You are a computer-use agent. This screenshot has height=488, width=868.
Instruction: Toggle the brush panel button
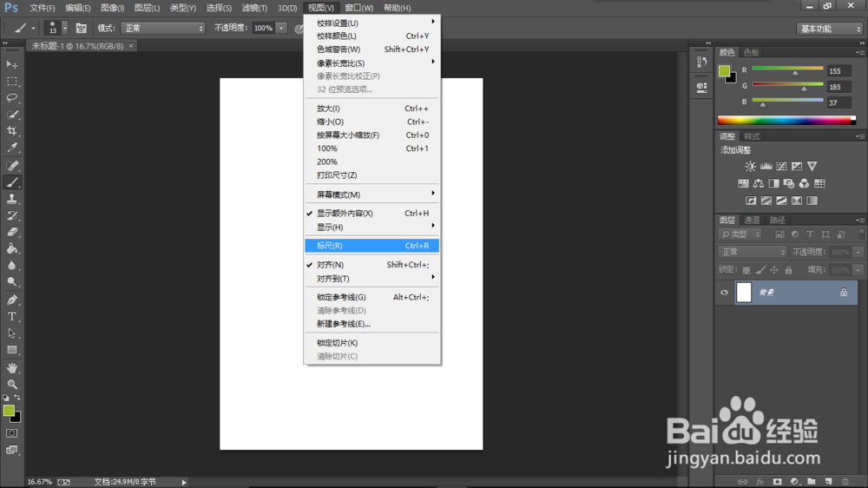(x=81, y=28)
